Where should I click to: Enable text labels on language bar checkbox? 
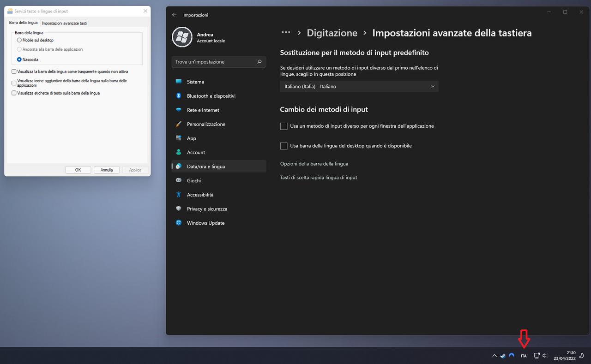14,93
